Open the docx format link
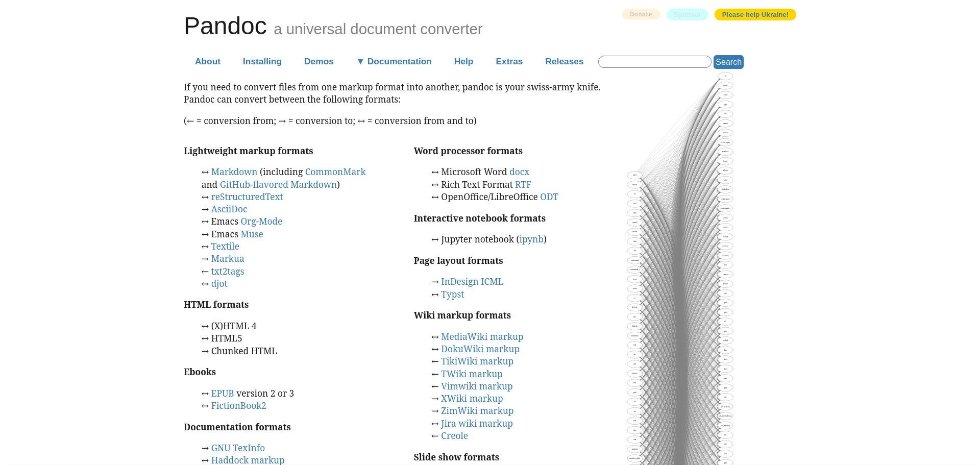Image resolution: width=980 pixels, height=465 pixels. tap(519, 172)
